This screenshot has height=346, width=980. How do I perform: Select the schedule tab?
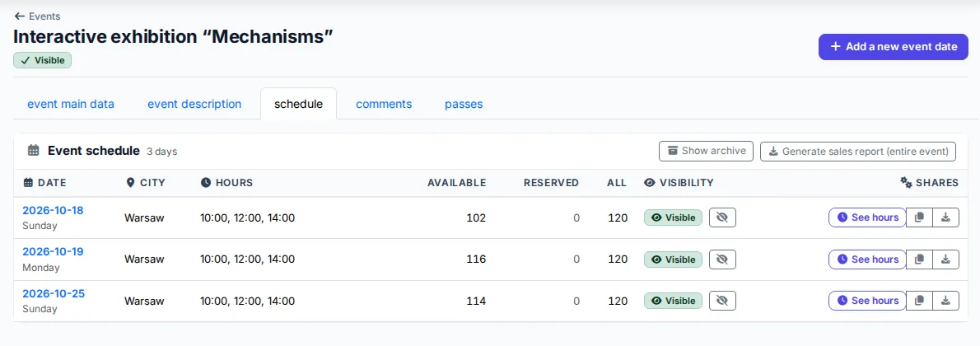(299, 104)
